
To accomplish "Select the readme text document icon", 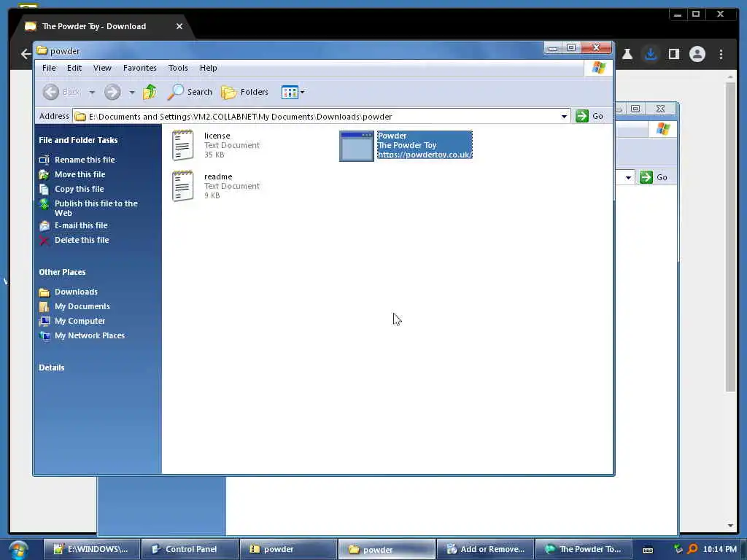I will pos(183,186).
